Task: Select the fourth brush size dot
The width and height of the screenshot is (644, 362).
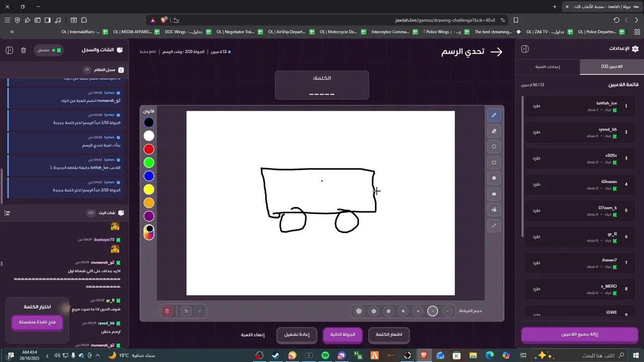Action: click(403, 311)
